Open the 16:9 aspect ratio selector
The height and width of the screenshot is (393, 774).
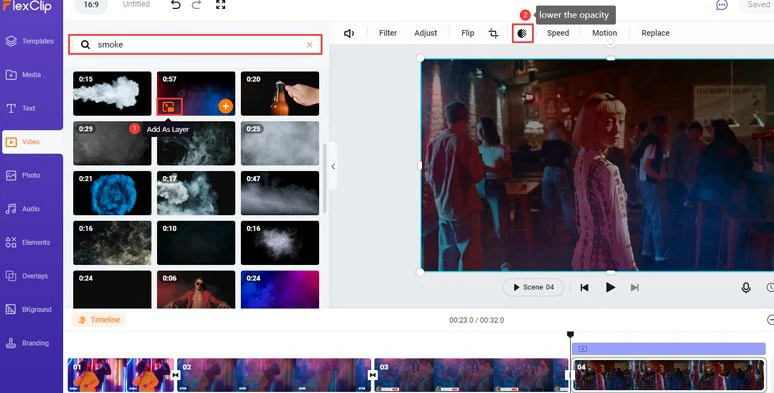(x=91, y=4)
